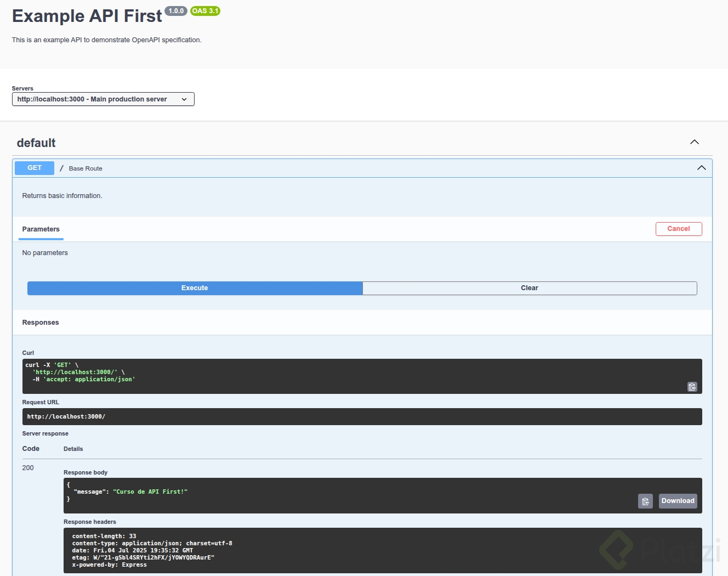
Task: Click the API description text under the title
Action: click(107, 40)
